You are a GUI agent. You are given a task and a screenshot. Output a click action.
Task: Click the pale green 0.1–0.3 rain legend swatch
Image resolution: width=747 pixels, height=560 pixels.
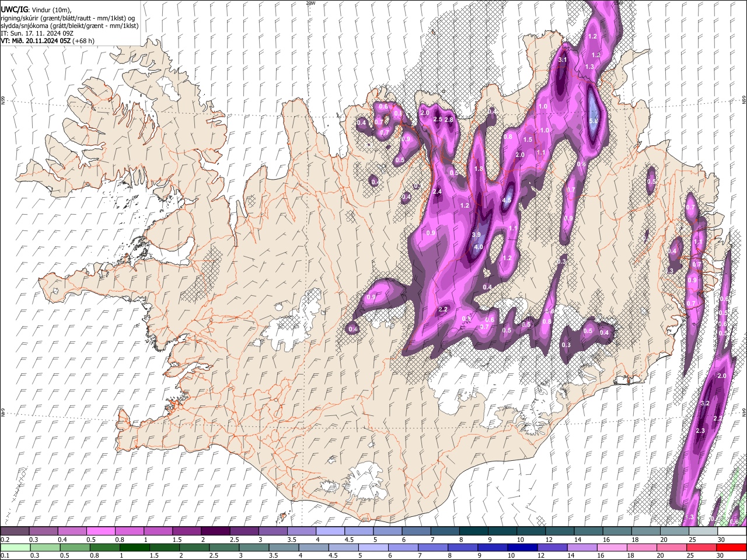(x=15, y=547)
